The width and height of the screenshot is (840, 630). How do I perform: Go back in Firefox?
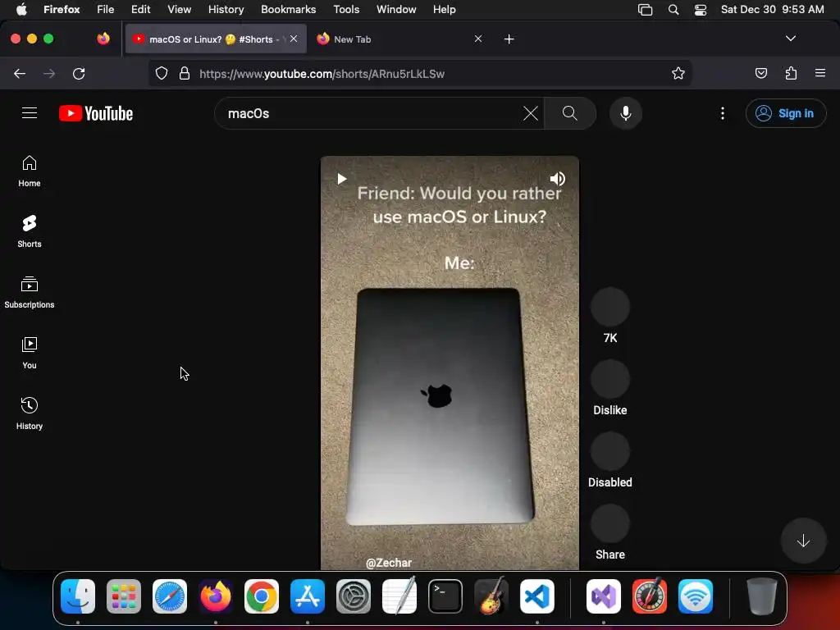[x=20, y=73]
